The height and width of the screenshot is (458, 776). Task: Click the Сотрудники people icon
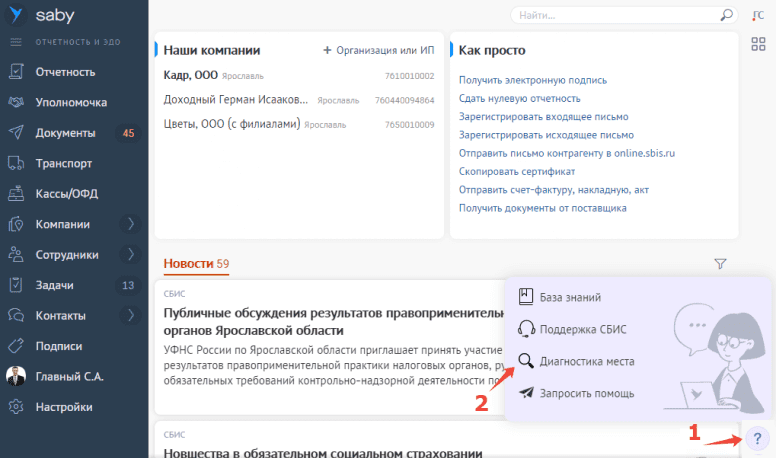pos(16,254)
